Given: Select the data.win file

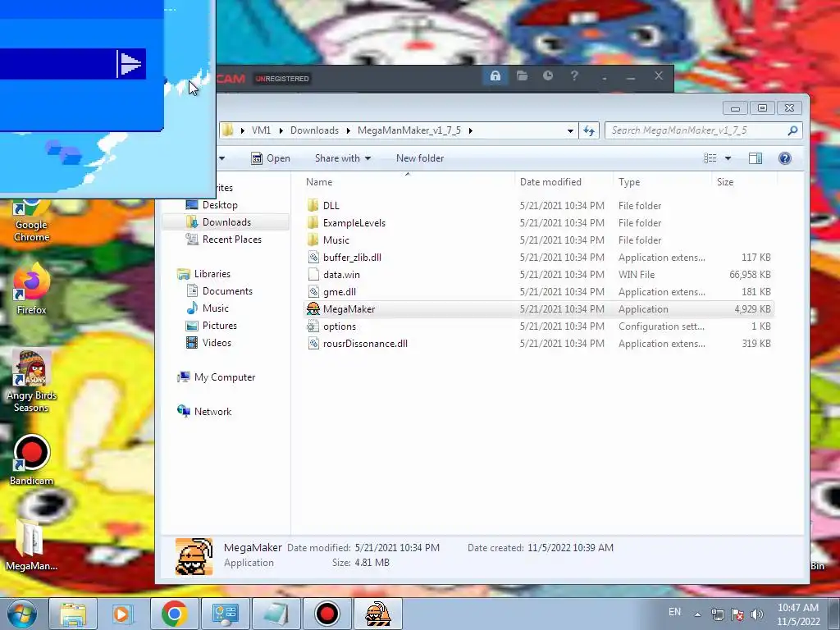Looking at the screenshot, I should (340, 274).
